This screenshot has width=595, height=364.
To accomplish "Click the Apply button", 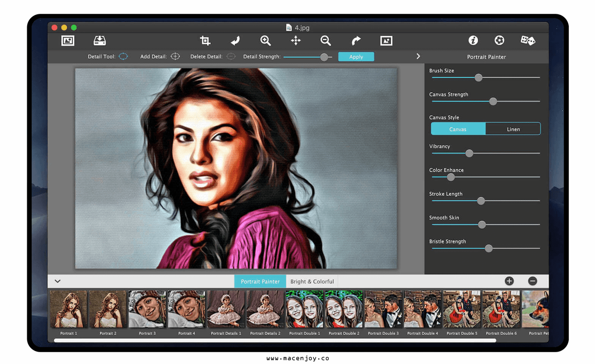I will (356, 57).
